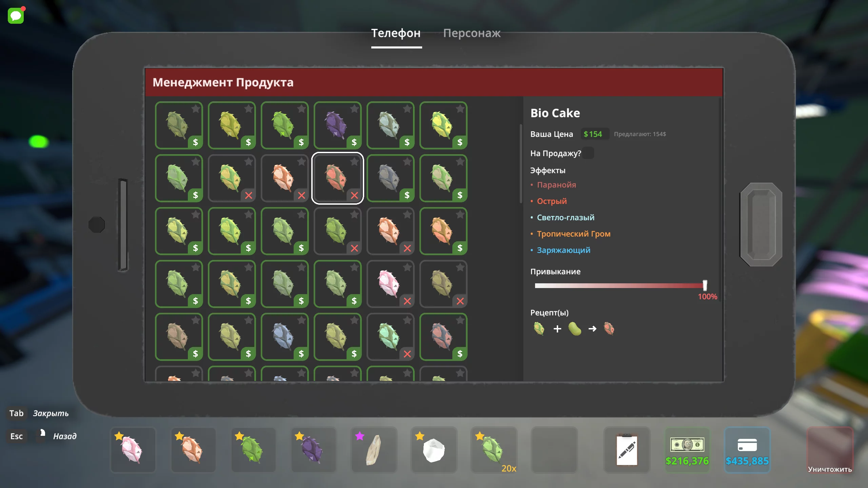
Task: Select the pink hotbar item with star
Action: point(133,450)
